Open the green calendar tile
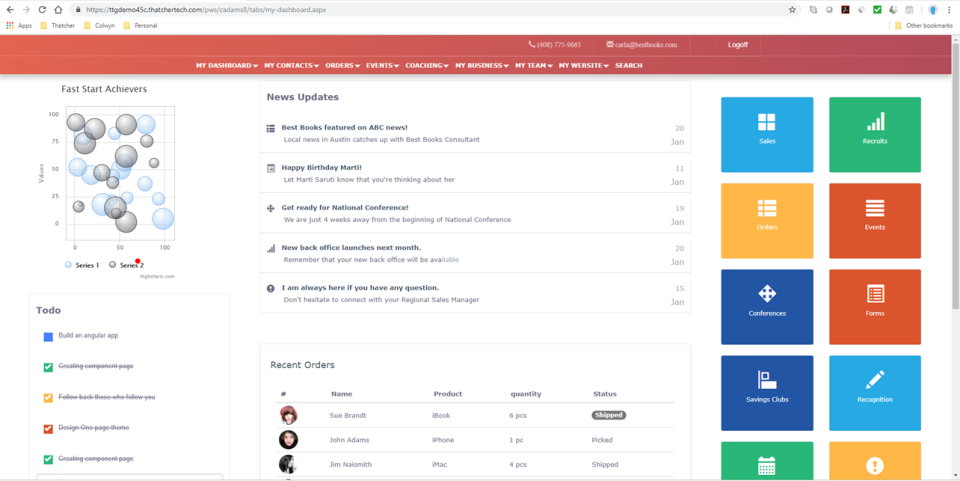 pos(767,461)
